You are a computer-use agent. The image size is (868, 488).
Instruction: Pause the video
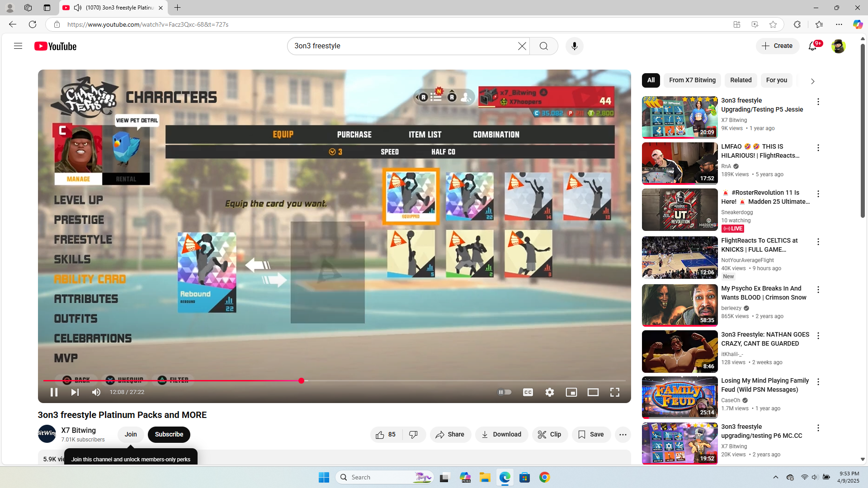tap(54, 392)
